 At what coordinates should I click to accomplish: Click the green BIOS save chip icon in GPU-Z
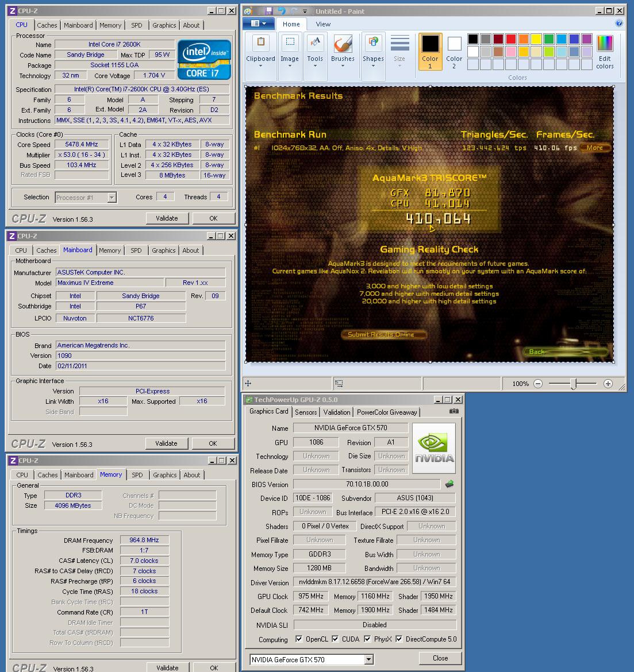pos(449,484)
